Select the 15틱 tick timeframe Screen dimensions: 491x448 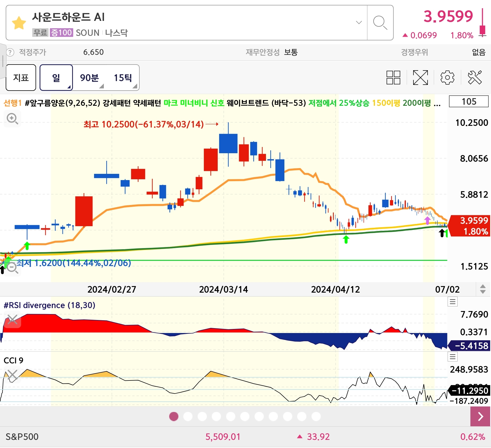tap(123, 78)
